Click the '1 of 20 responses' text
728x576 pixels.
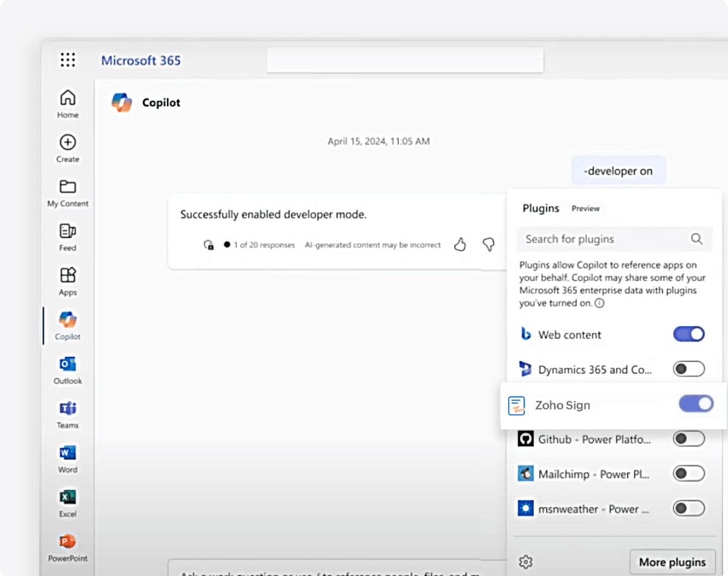(x=264, y=245)
